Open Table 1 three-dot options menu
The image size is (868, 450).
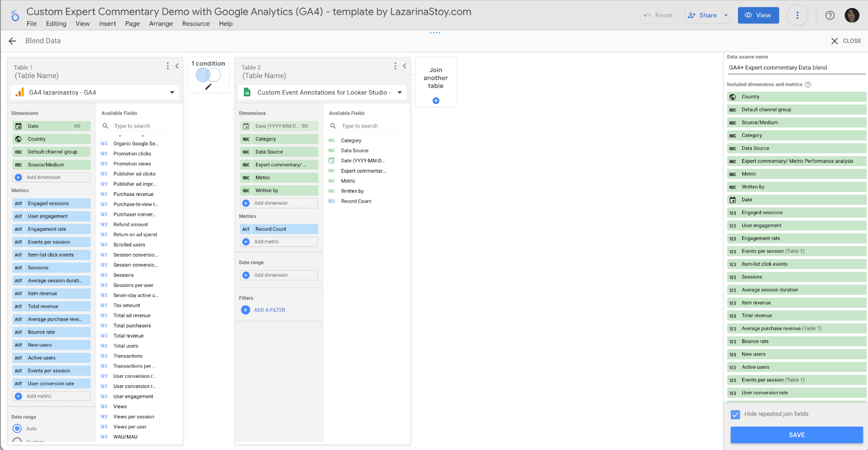coord(168,66)
